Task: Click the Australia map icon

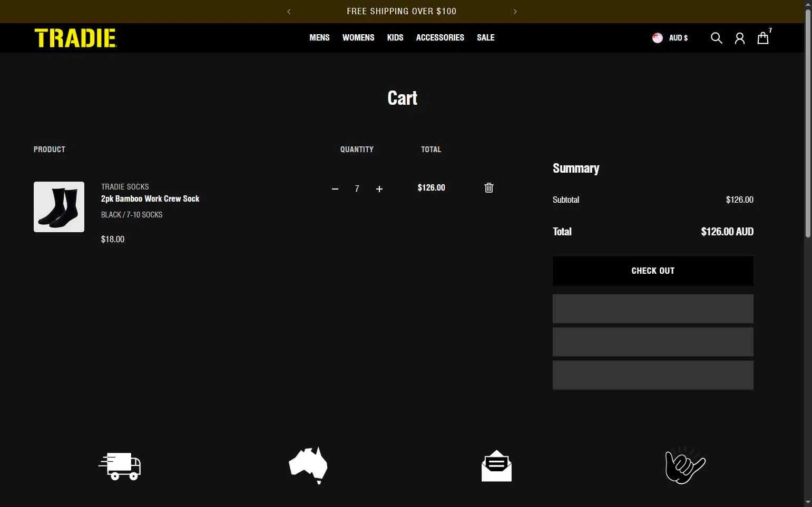Action: [x=308, y=465]
